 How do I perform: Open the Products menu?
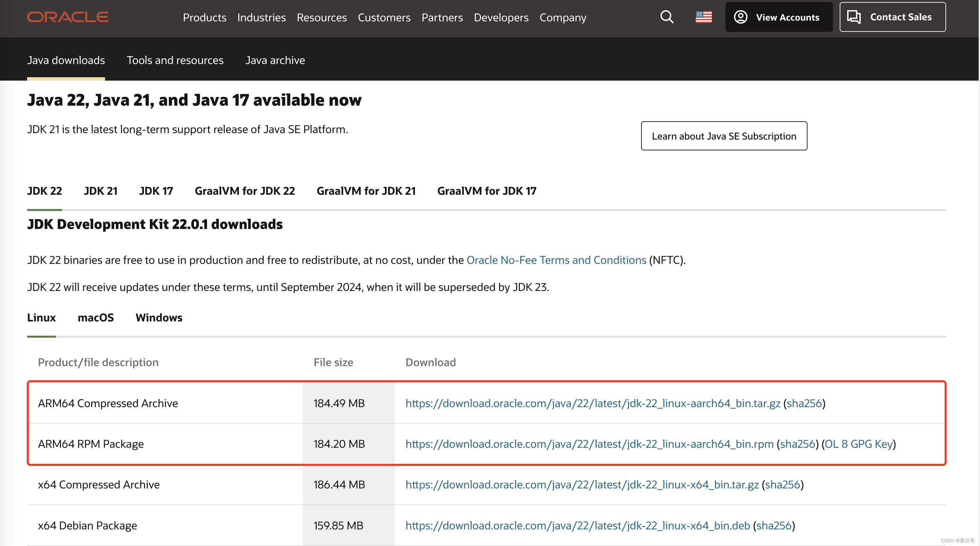coord(205,18)
